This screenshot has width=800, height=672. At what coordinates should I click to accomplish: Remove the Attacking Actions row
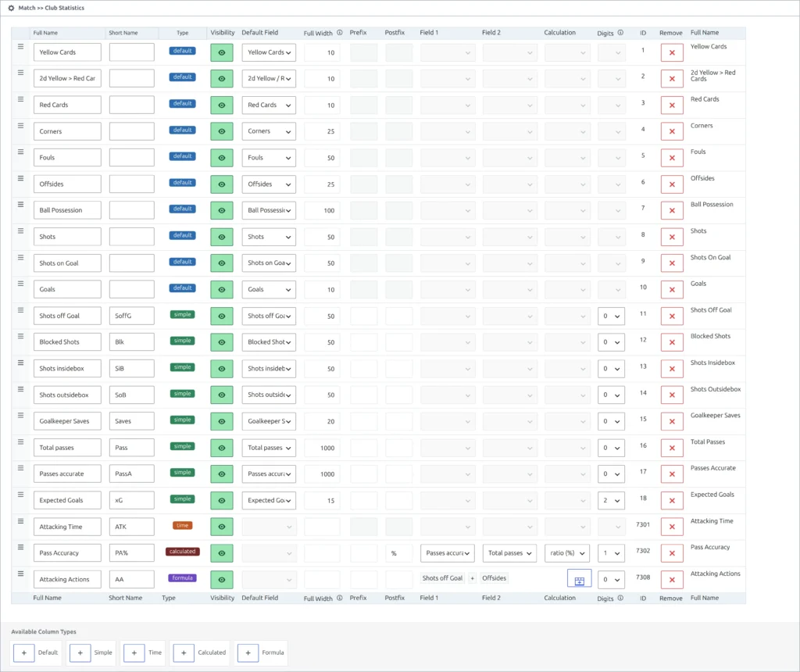point(671,580)
